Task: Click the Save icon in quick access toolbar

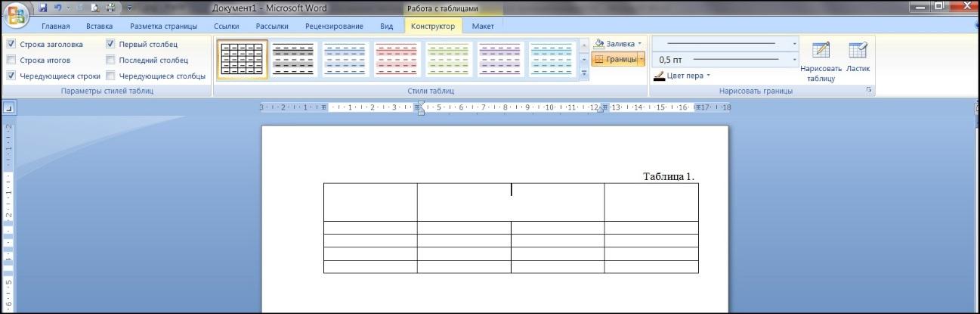Action: coord(43,8)
